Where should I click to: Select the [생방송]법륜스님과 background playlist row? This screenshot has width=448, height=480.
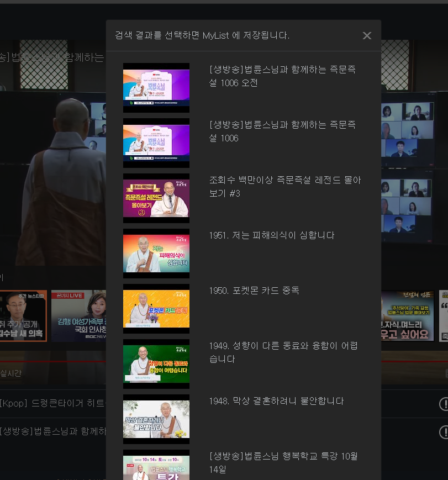(53, 431)
